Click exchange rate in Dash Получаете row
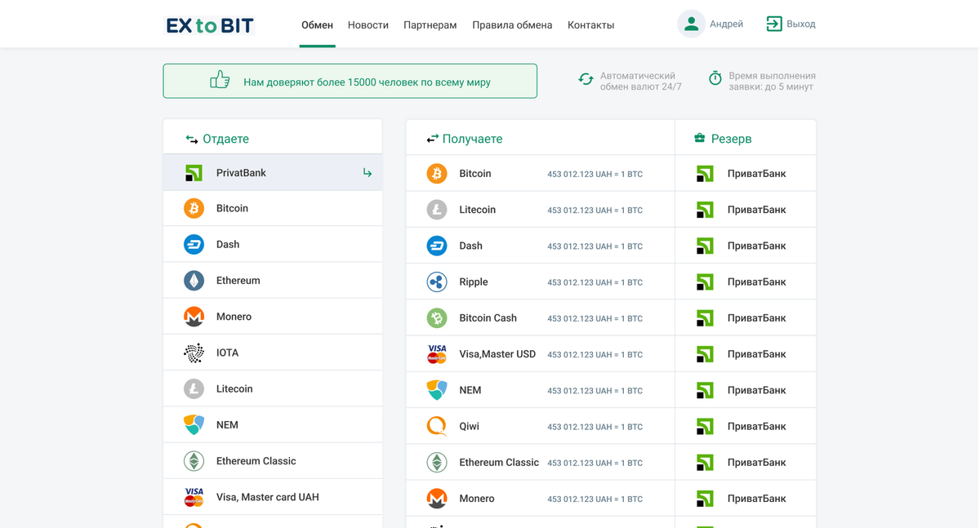This screenshot has height=528, width=980. tap(595, 246)
